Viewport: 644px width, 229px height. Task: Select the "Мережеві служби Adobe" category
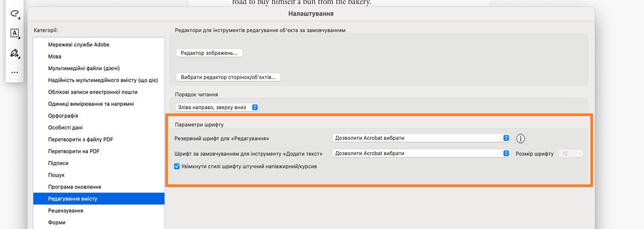[78, 45]
